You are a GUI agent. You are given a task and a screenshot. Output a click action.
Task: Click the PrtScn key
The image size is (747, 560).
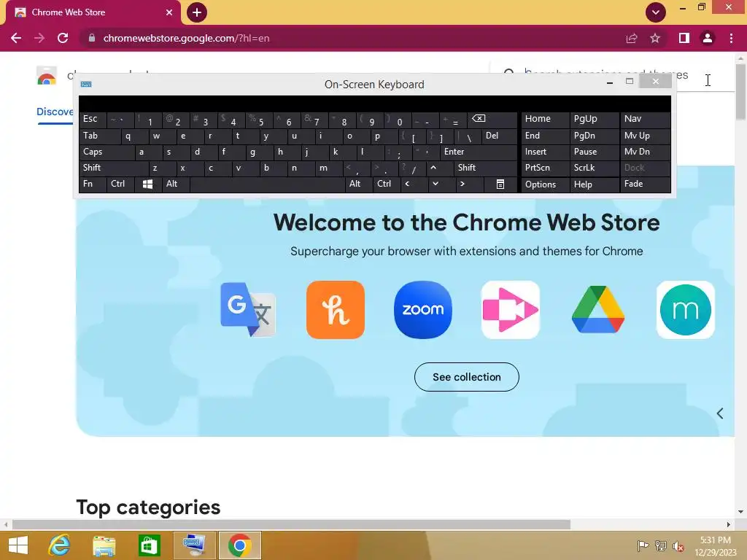546,168
